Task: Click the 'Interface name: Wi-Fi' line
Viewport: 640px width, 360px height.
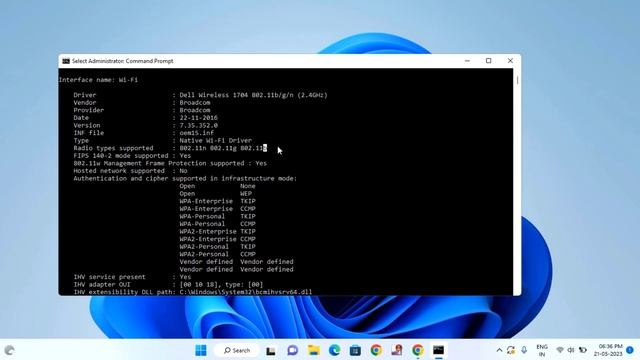Action: tap(98, 80)
